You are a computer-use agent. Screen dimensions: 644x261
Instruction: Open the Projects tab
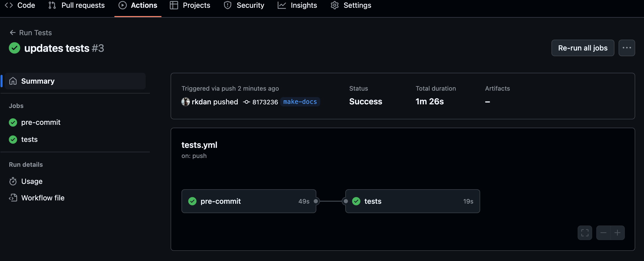(190, 5)
